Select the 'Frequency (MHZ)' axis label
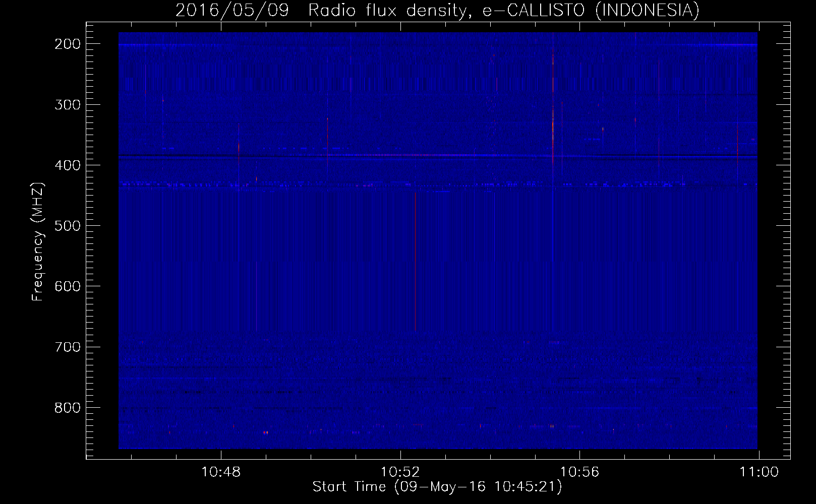 click(38, 242)
